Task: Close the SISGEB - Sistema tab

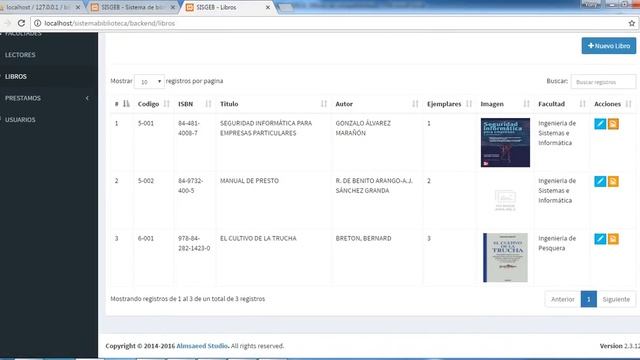Action: pos(173,7)
